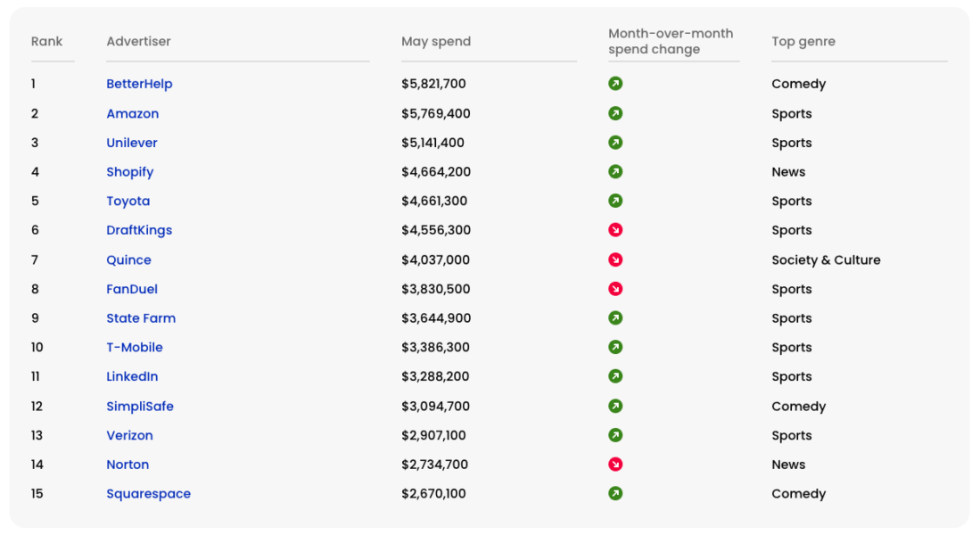980x535 pixels.
Task: Click the Top genre column header
Action: (803, 42)
